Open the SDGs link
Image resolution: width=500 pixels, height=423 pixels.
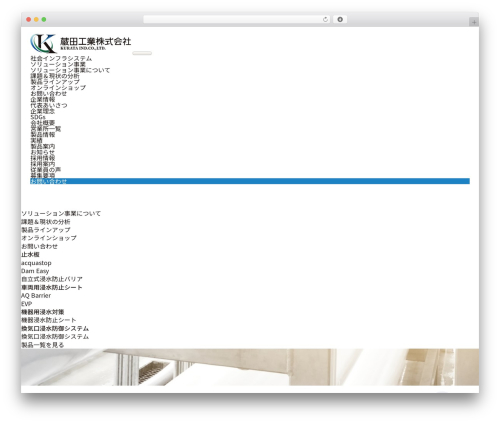pyautogui.click(x=38, y=117)
